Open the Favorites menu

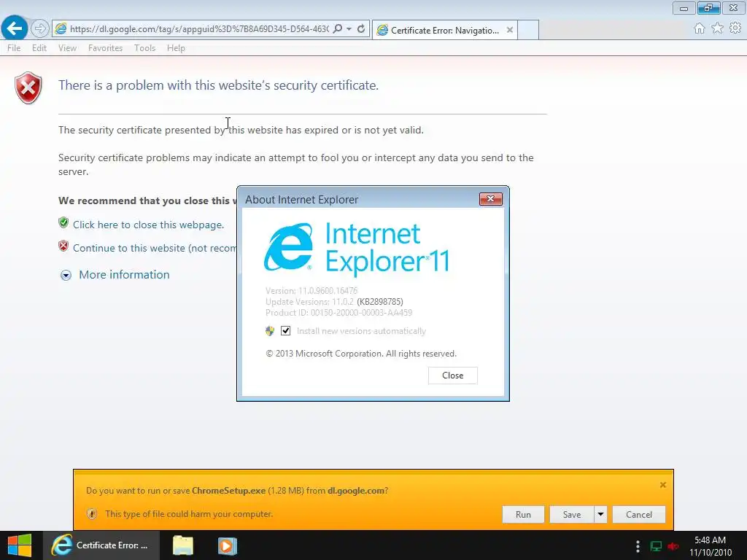click(105, 48)
